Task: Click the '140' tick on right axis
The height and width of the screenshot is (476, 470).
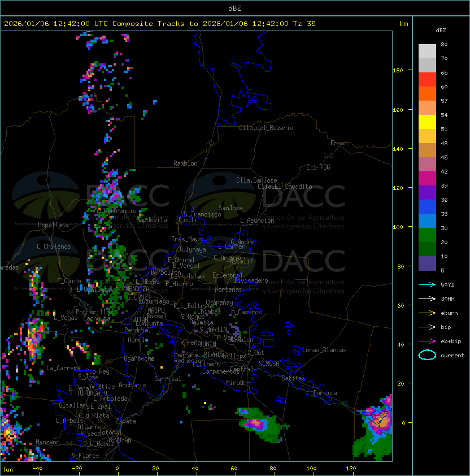Action: click(398, 149)
